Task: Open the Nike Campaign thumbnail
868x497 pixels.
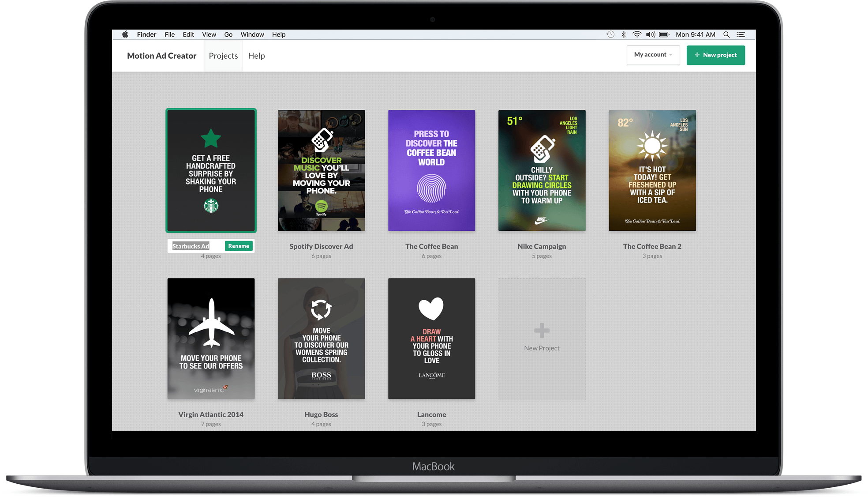Action: pyautogui.click(x=542, y=170)
